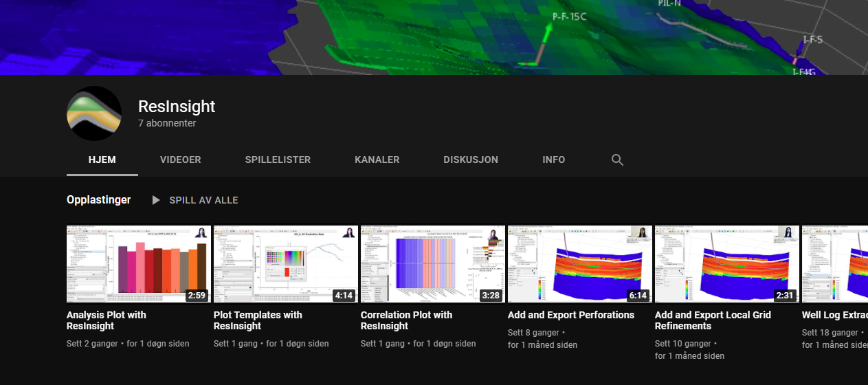Click the ResInsight channel name
868x385 pixels.
click(x=177, y=107)
